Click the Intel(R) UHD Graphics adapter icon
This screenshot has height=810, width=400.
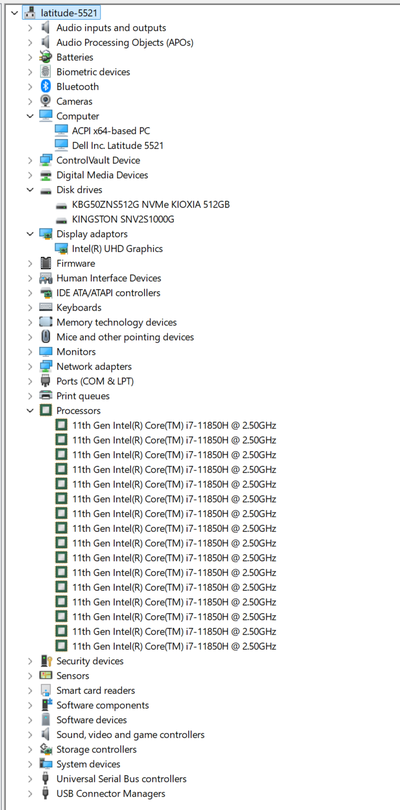pyautogui.click(x=61, y=248)
